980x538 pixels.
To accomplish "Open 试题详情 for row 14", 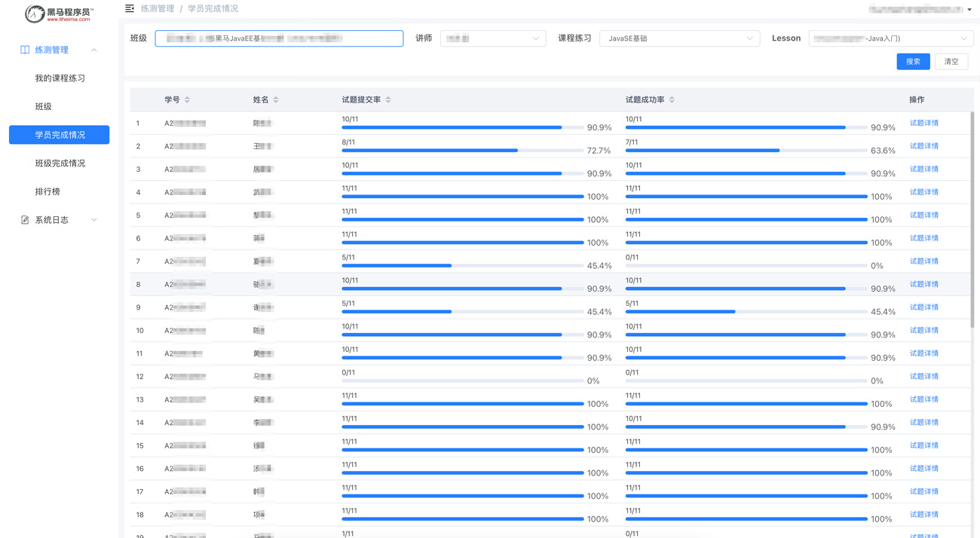I will 923,422.
